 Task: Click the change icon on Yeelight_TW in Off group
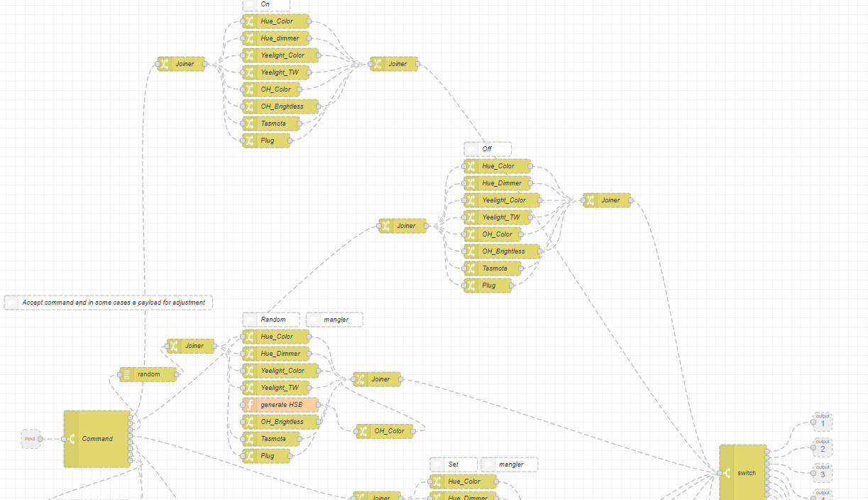(470, 217)
